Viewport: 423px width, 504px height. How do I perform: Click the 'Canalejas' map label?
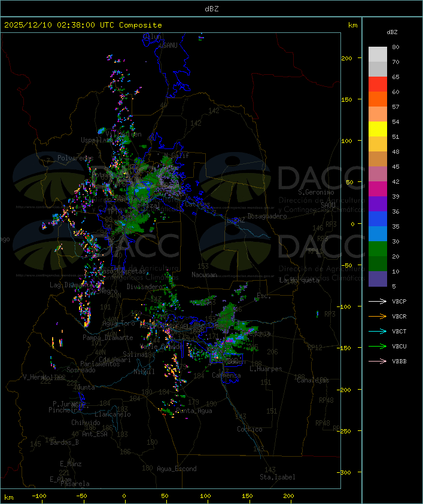click(313, 380)
